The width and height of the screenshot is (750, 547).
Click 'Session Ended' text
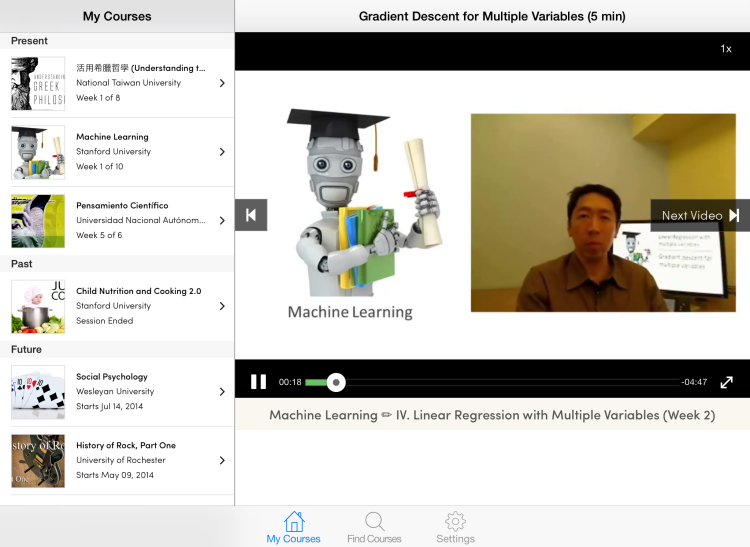coord(105,321)
